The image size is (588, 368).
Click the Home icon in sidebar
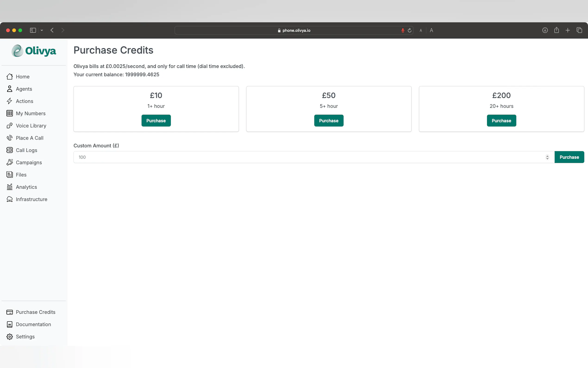point(9,77)
